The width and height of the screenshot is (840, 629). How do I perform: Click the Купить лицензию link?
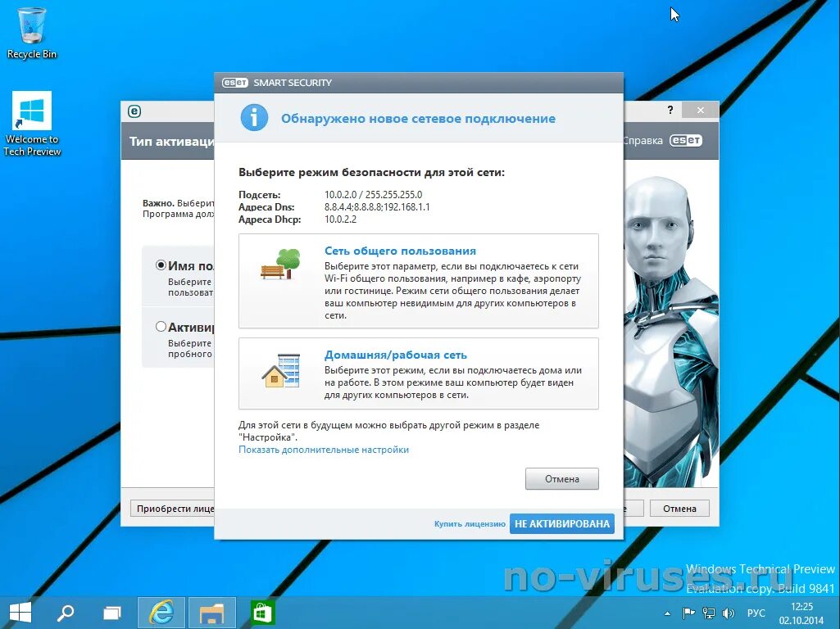(470, 524)
